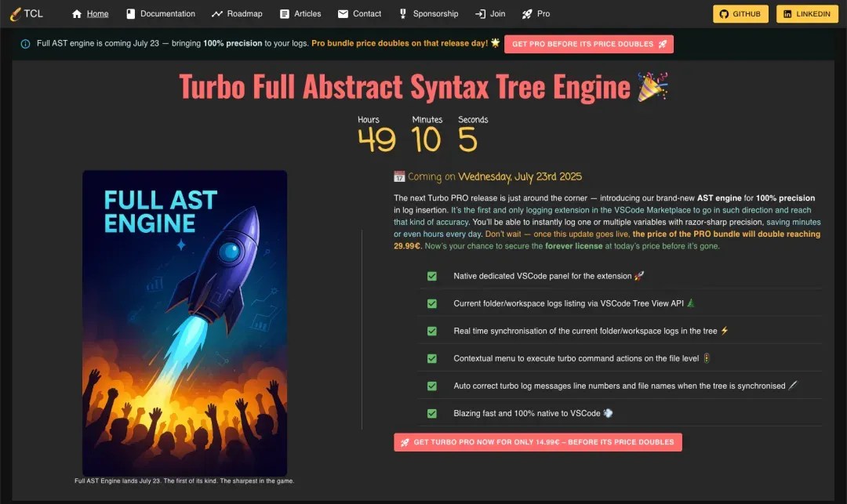Viewport: 847px width, 504px height.
Task: Click the Contact envelope icon
Action: (343, 14)
